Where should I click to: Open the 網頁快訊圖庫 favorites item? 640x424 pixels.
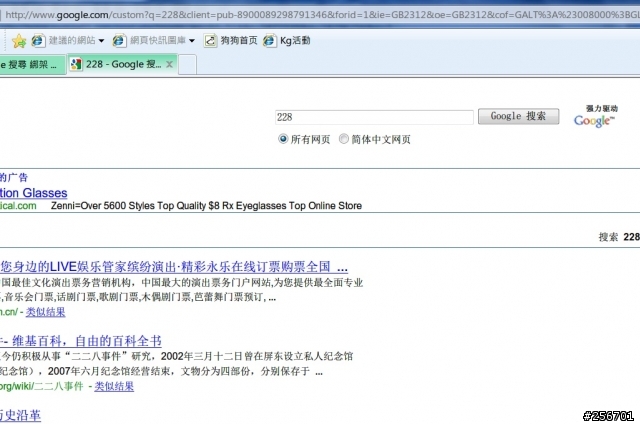[158, 40]
